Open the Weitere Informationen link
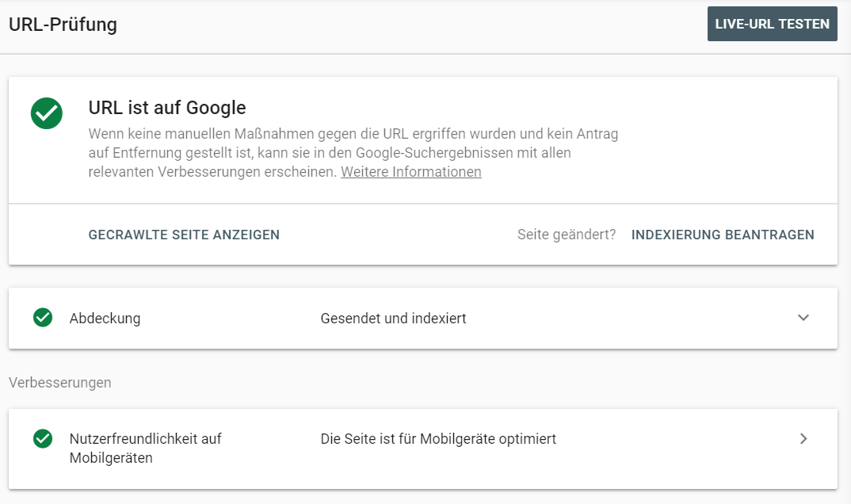851x504 pixels. point(410,172)
